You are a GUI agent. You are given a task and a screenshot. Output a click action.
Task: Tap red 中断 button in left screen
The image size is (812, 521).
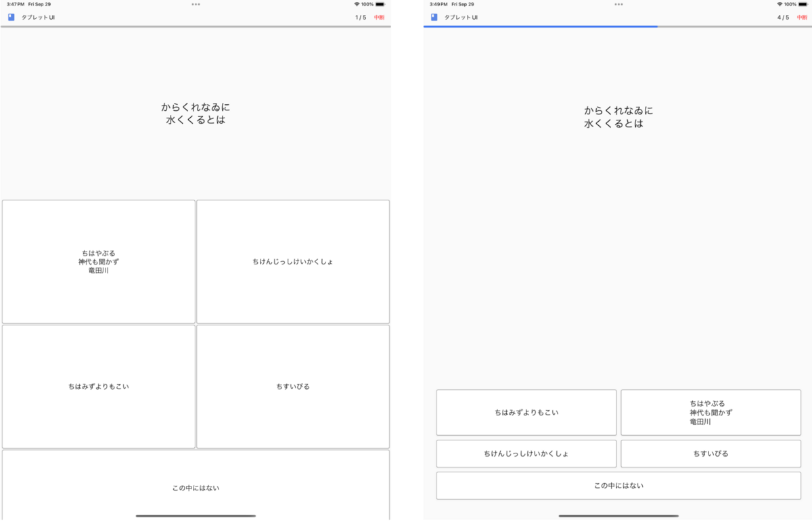380,18
